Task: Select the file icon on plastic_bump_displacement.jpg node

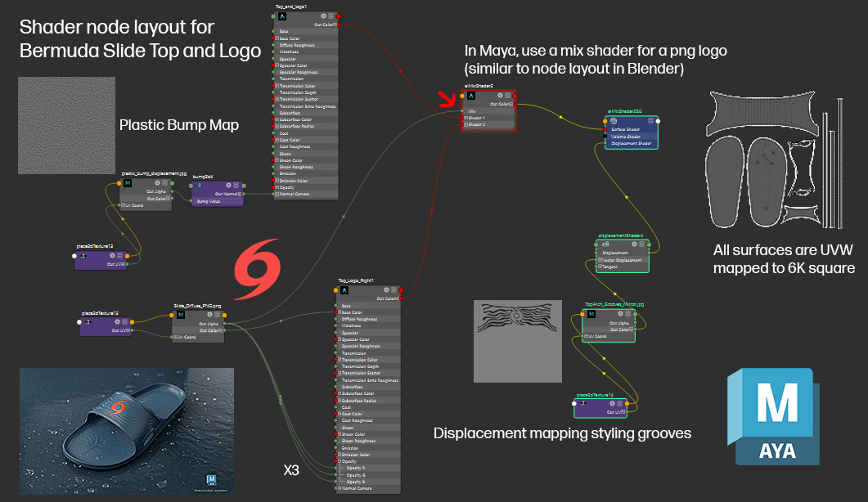Action: pos(128,183)
